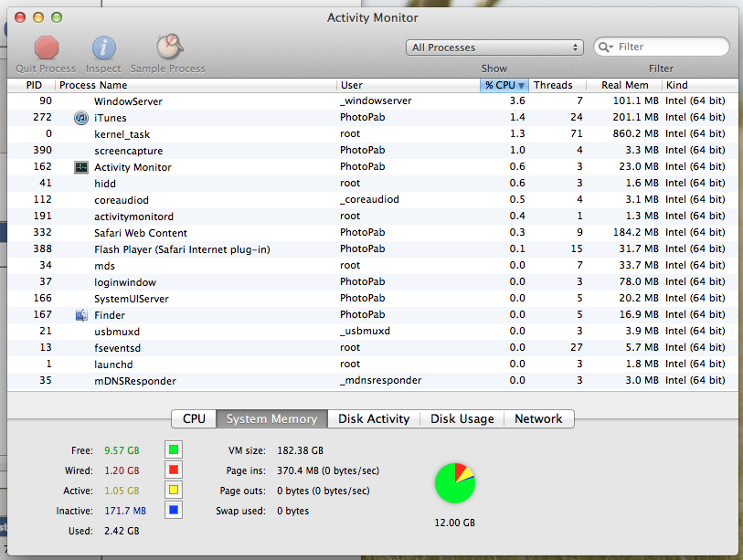Click the Finder icon in process list
This screenshot has height=560, width=743.
point(81,315)
